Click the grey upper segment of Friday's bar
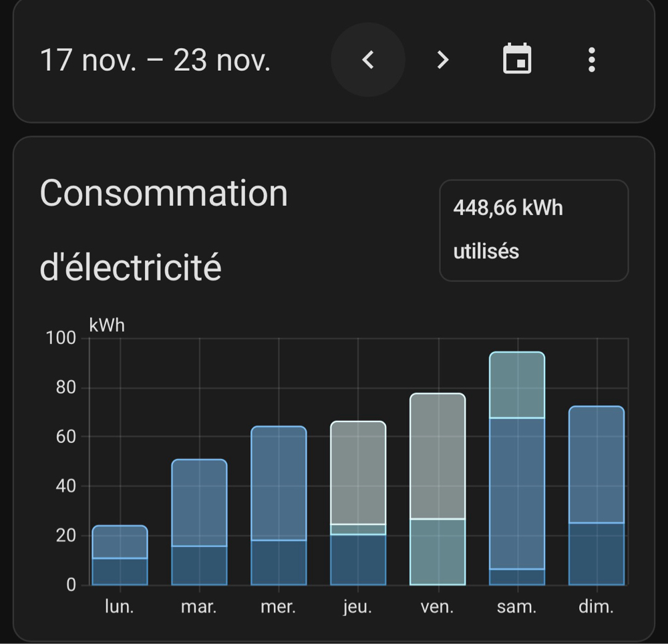The image size is (668, 644). click(x=438, y=456)
